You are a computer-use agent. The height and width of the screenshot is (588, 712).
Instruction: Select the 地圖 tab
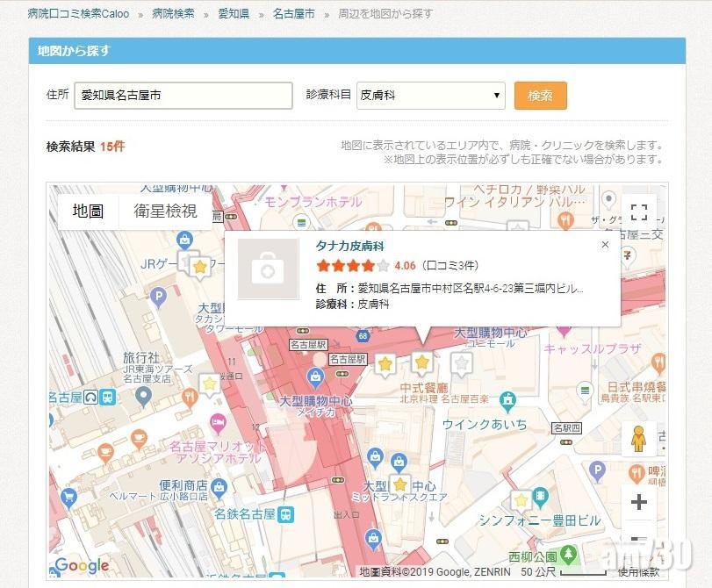click(x=87, y=211)
